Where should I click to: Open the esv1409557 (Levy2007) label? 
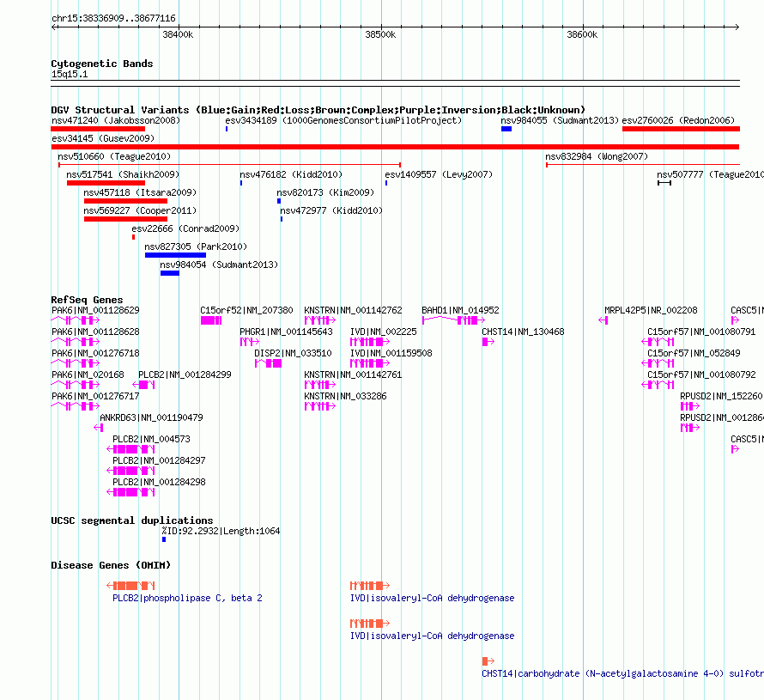tap(439, 174)
